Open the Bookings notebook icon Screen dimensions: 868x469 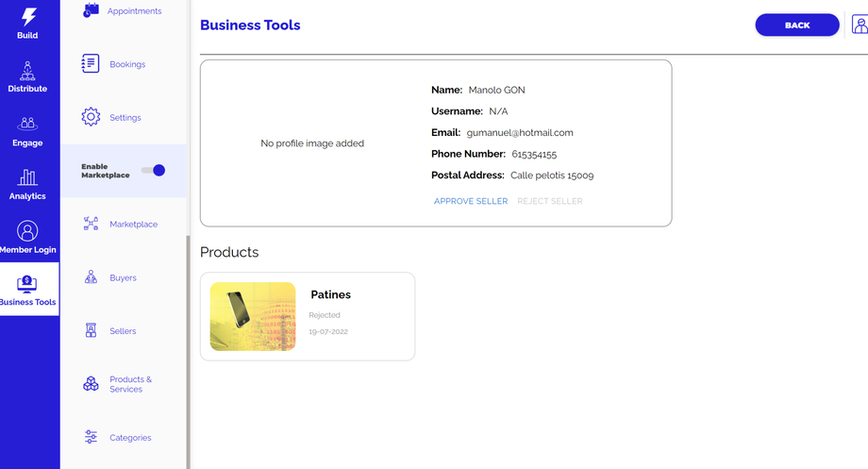[91, 64]
